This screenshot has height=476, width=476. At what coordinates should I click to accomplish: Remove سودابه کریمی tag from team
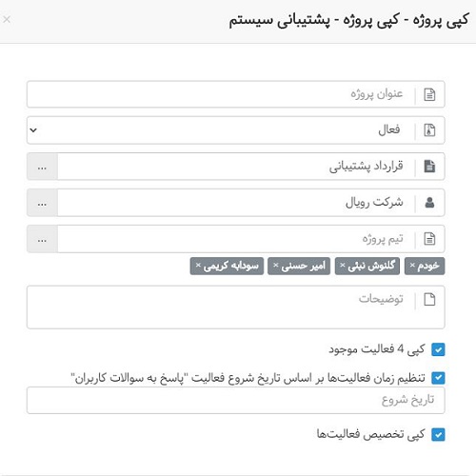[x=198, y=265]
